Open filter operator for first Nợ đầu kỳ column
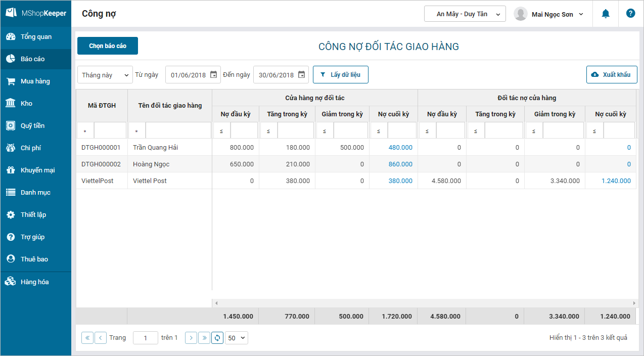 pyautogui.click(x=222, y=130)
